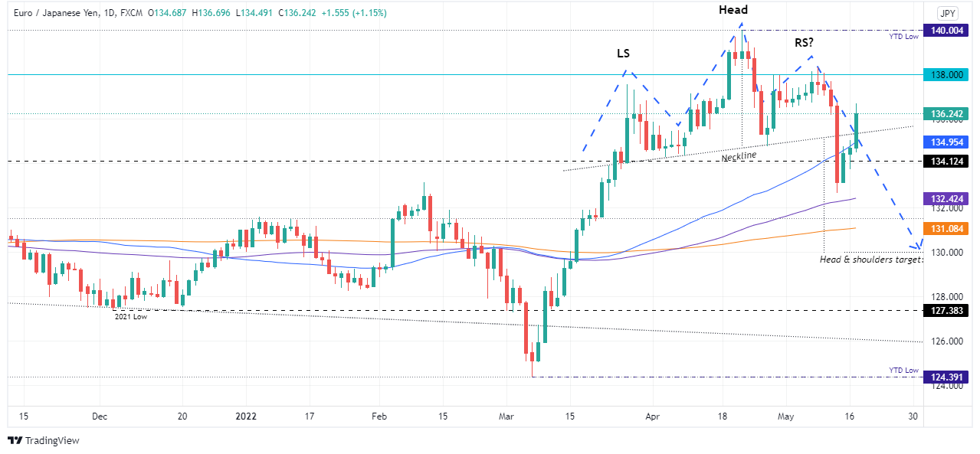The width and height of the screenshot is (980, 454).
Task: Click the TradingView logo icon
Action: [x=15, y=441]
